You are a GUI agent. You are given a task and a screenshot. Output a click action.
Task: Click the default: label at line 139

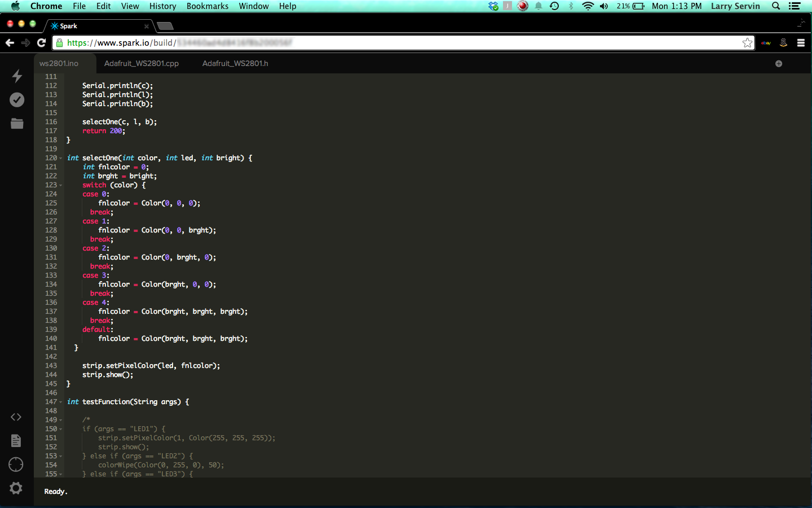click(98, 330)
